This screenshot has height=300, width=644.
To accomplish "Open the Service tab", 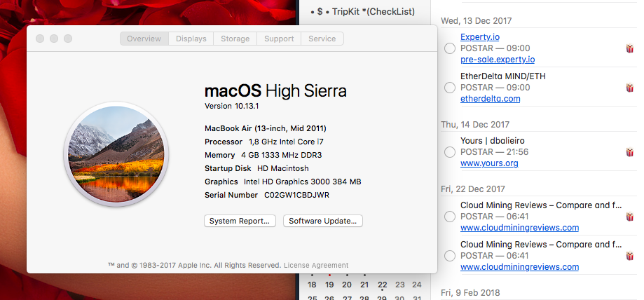I will (322, 39).
